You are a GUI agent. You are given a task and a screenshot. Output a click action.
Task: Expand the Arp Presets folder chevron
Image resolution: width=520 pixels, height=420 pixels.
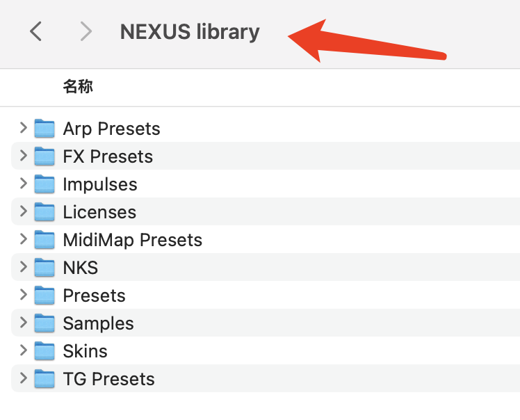pos(23,127)
